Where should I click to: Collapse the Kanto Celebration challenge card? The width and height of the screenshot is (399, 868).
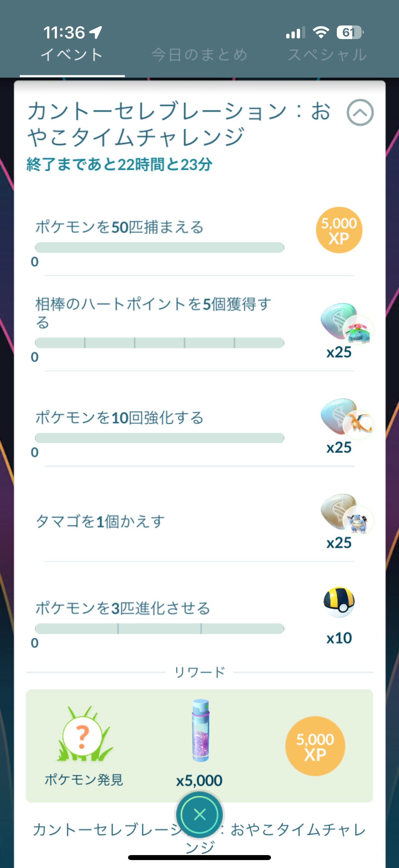pos(360,113)
